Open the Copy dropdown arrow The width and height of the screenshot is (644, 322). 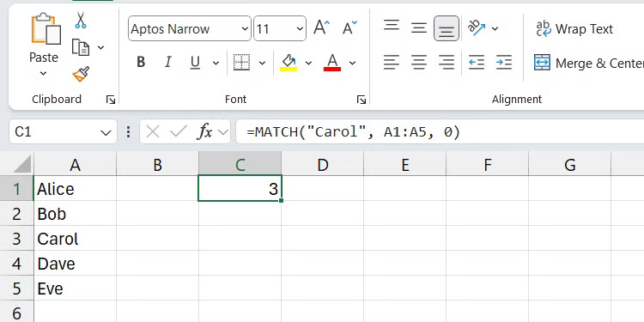click(100, 47)
